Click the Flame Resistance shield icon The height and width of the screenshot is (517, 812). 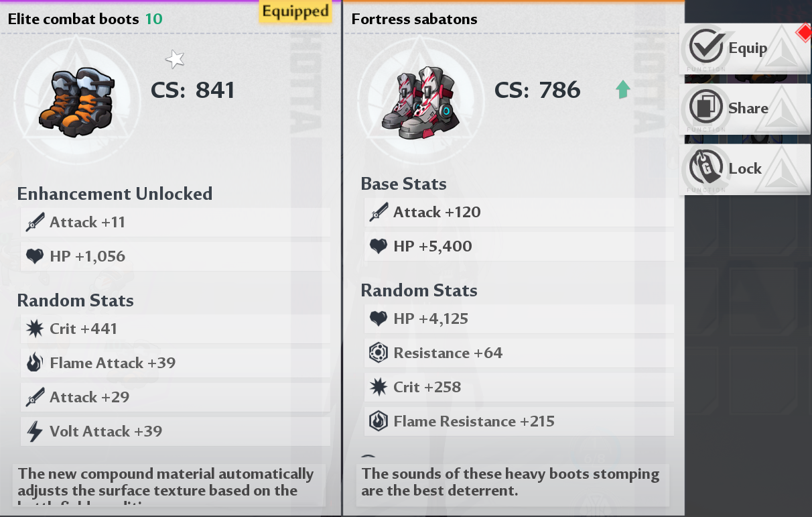click(x=379, y=421)
